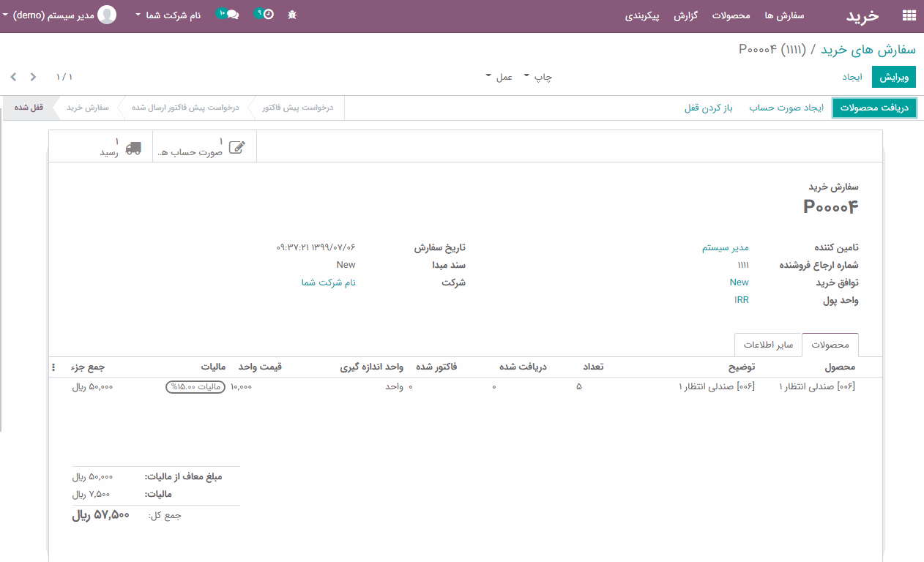The width and height of the screenshot is (924, 562).
Task: Click the خرید app title
Action: 862,15
